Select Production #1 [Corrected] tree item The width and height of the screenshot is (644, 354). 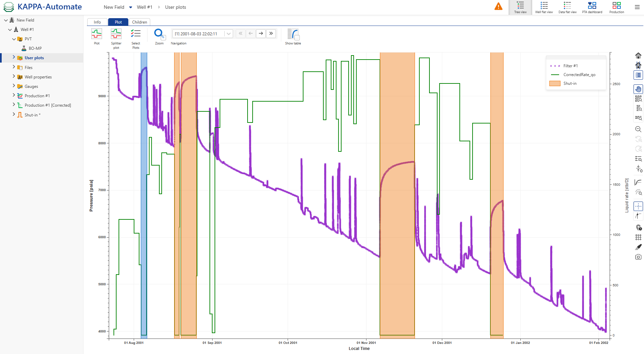click(x=47, y=105)
